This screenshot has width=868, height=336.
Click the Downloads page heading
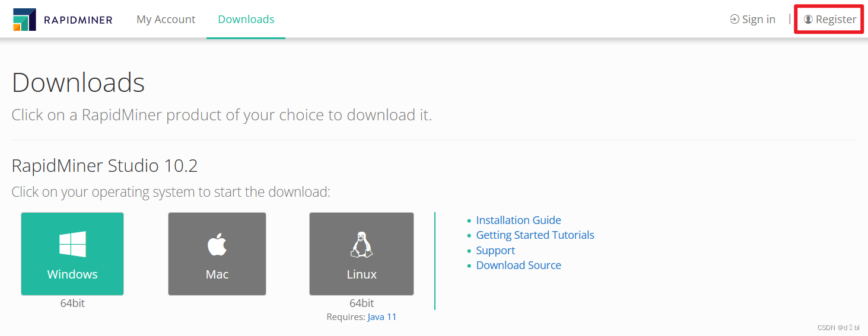pyautogui.click(x=78, y=82)
